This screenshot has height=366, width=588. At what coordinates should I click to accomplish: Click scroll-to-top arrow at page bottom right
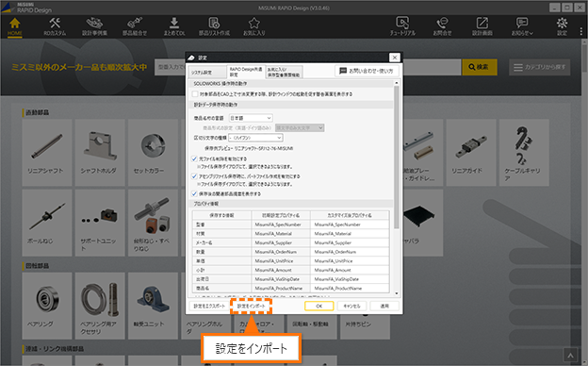pyautogui.click(x=570, y=355)
